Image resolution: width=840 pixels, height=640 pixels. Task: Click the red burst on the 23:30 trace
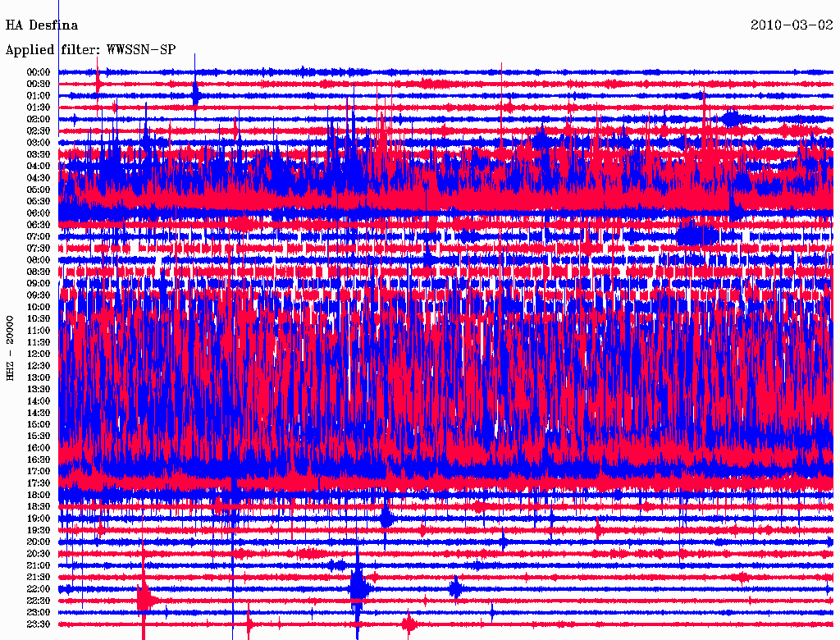click(x=410, y=624)
